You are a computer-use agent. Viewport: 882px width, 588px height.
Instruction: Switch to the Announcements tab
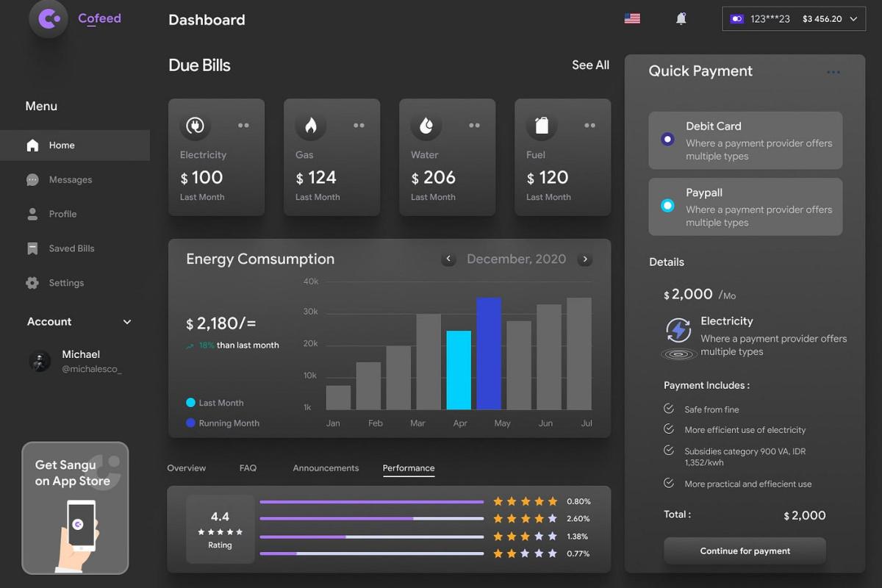click(326, 468)
